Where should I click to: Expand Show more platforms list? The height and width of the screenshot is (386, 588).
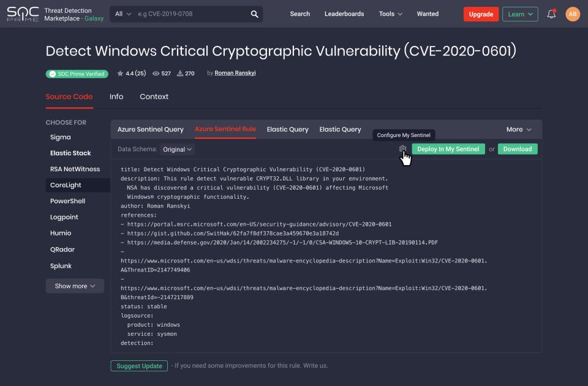click(x=75, y=286)
